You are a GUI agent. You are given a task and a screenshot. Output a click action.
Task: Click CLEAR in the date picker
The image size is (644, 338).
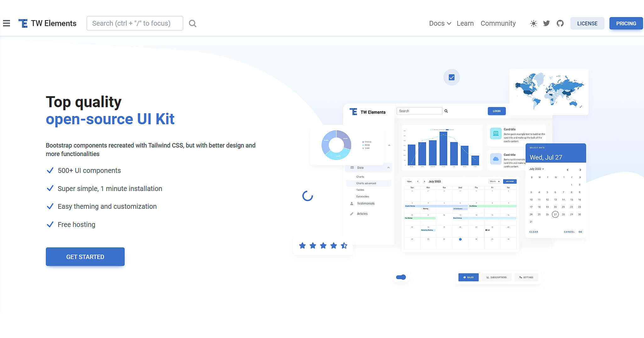click(534, 232)
